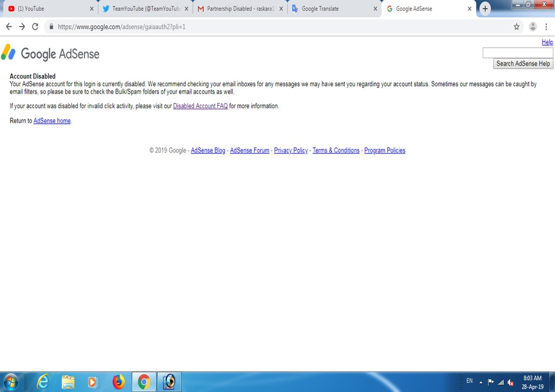Focus the AdSense help search field
The width and height of the screenshot is (555, 392).
click(x=518, y=53)
